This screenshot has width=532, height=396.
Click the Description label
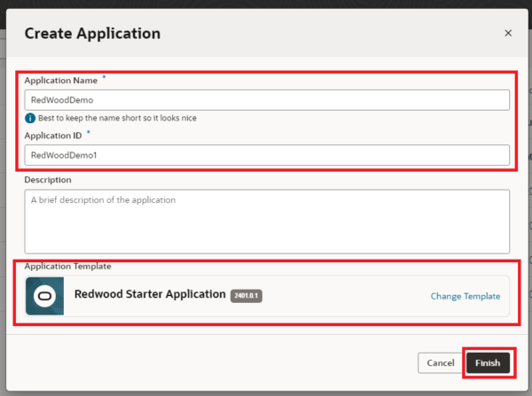(x=48, y=180)
